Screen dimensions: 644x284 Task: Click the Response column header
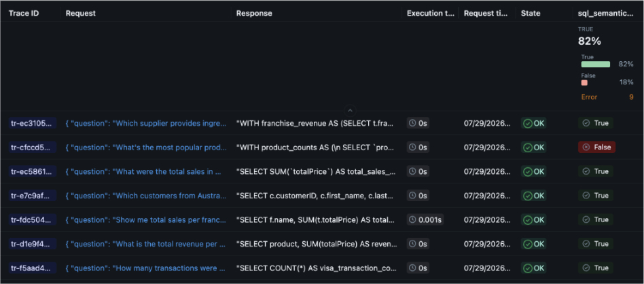254,13
